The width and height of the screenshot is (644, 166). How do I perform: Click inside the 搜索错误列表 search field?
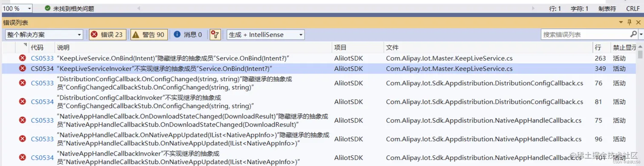tap(585, 34)
